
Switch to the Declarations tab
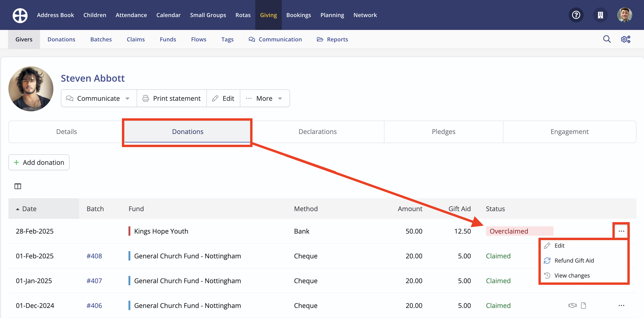tap(317, 132)
